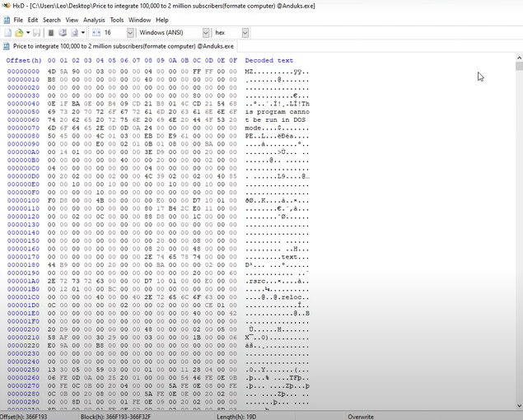Open the Edit menu
Viewport: 523px width, 420px height.
point(33,20)
